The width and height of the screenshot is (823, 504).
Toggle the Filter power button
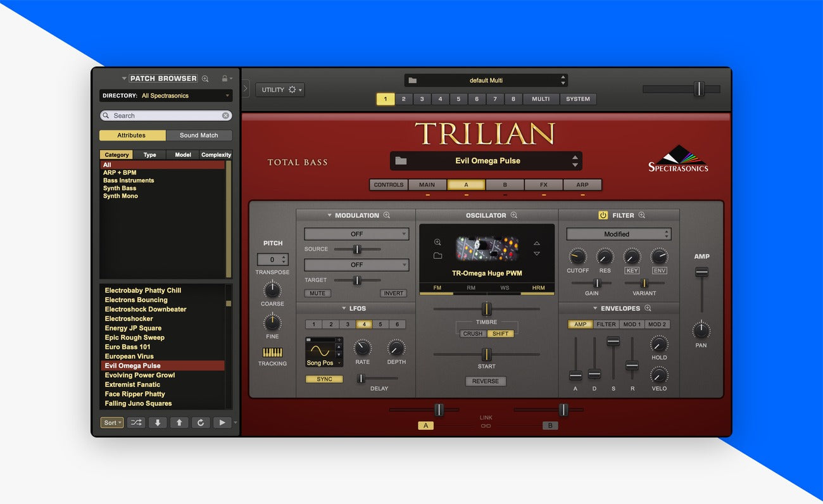(x=603, y=215)
